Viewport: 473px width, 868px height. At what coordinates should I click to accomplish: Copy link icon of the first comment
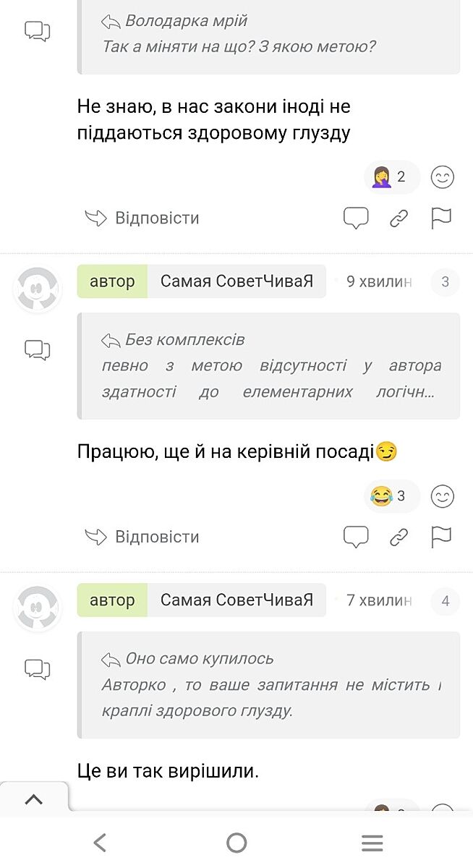399,218
